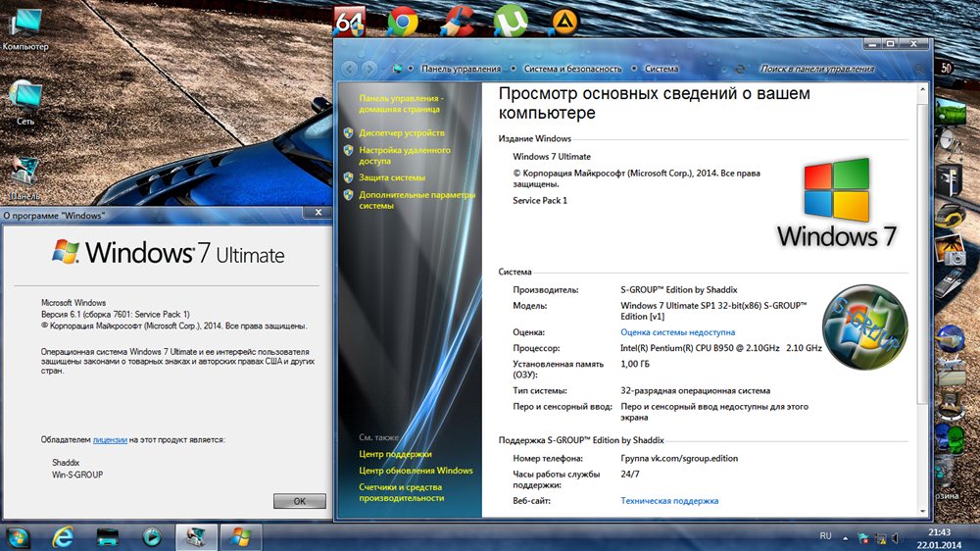Screen dimensions: 980x551
Task: Open the Диспетчер устройств link
Action: [x=401, y=132]
